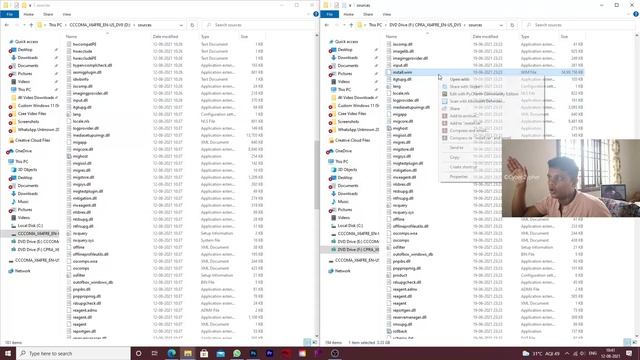Open right window address bar history dropdown
The width and height of the screenshot is (640, 360).
pyautogui.click(x=501, y=25)
